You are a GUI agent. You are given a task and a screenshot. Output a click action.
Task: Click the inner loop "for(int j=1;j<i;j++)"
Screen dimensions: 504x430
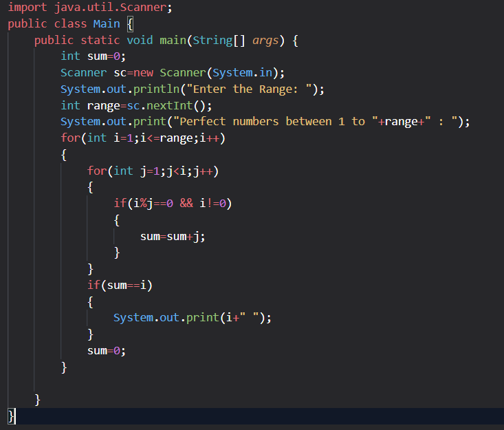(x=153, y=171)
